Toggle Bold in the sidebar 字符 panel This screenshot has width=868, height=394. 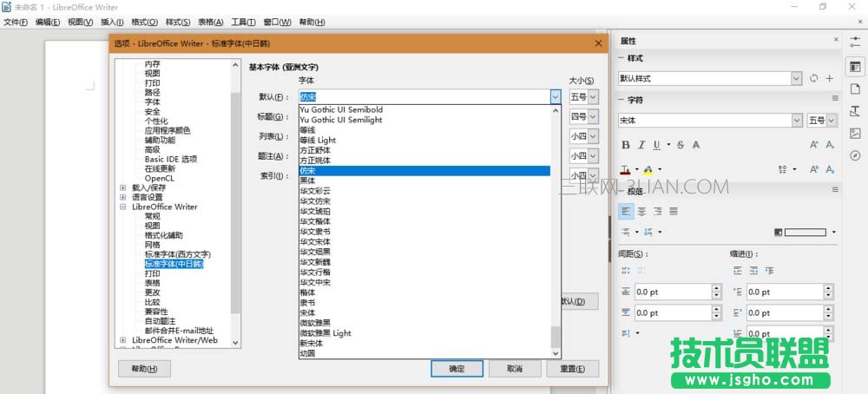tap(626, 145)
